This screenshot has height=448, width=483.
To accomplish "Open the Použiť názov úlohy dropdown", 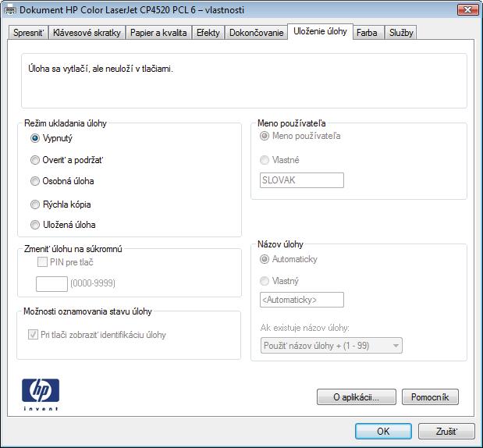I will point(331,346).
